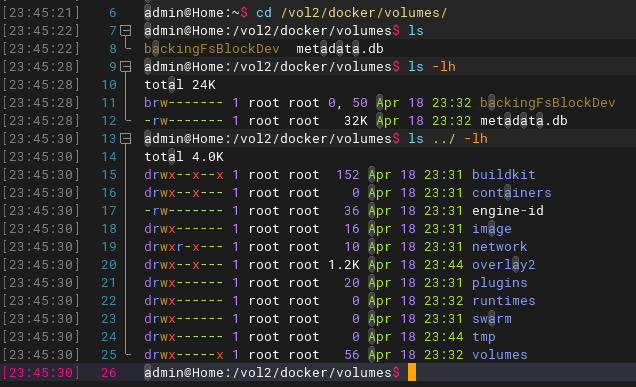Click metadata.db on line 12

(524, 120)
